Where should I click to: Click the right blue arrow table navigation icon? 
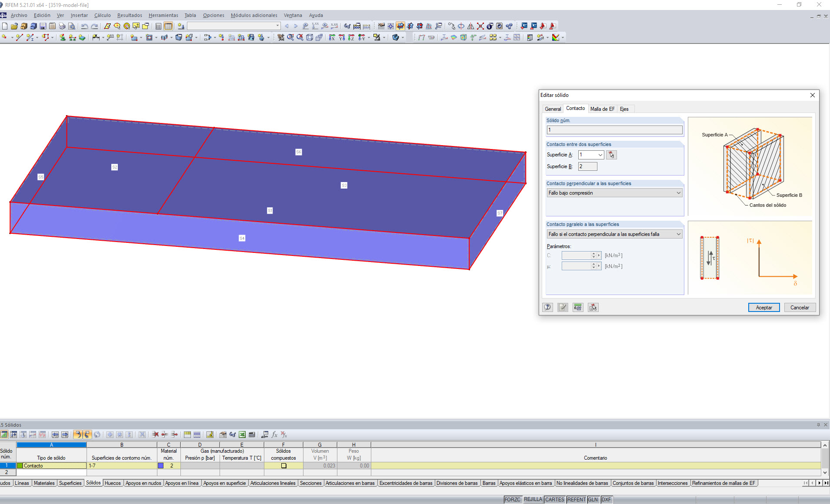click(65, 434)
